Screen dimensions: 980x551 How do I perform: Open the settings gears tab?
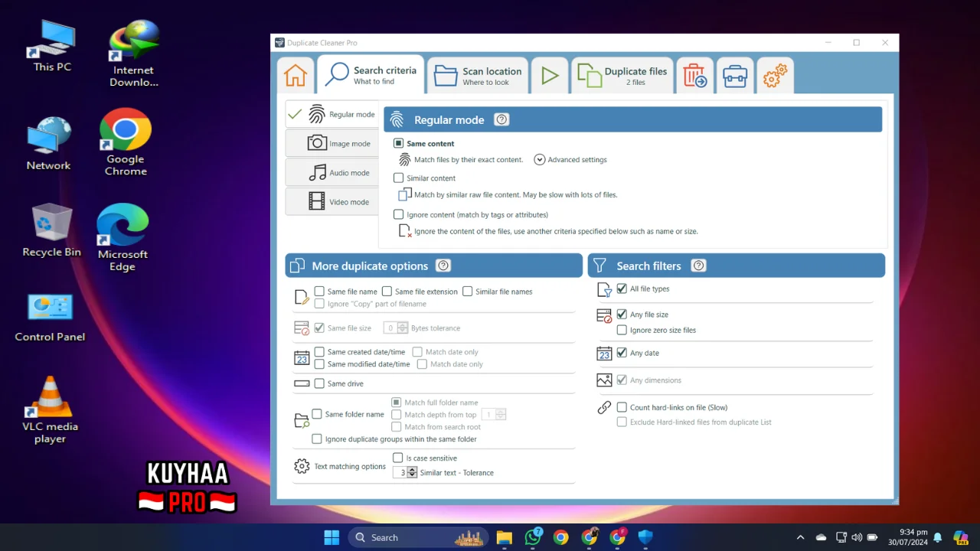[x=775, y=76]
